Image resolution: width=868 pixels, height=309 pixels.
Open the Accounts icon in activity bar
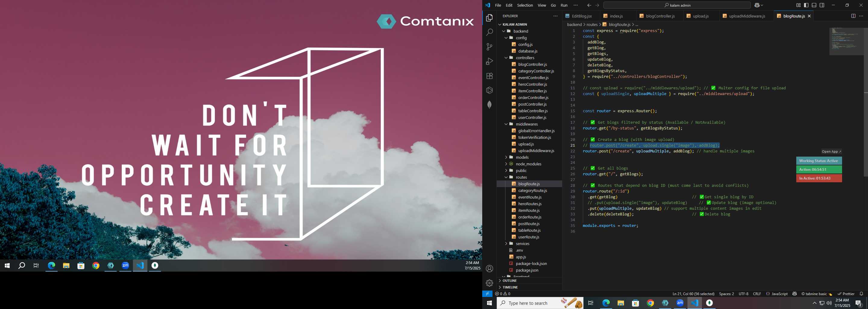point(489,269)
